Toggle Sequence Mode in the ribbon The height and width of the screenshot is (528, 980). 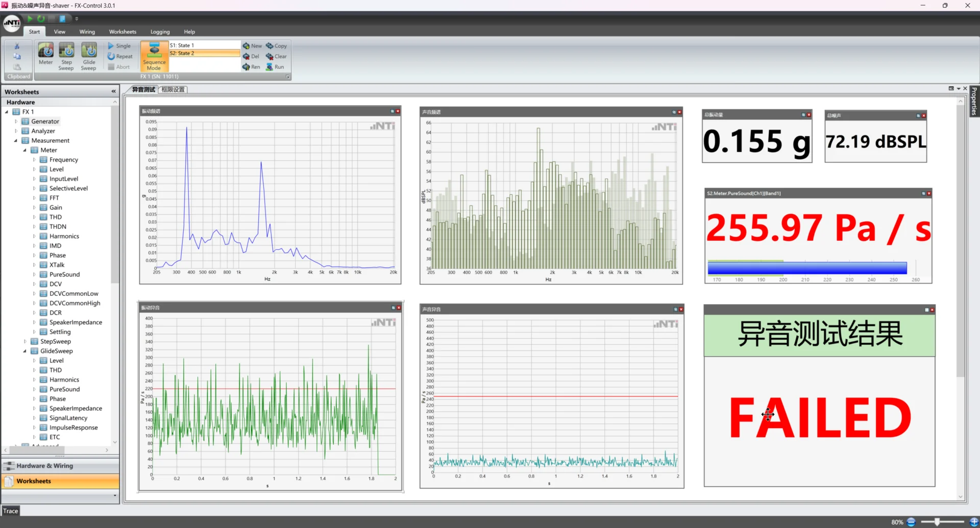click(154, 57)
